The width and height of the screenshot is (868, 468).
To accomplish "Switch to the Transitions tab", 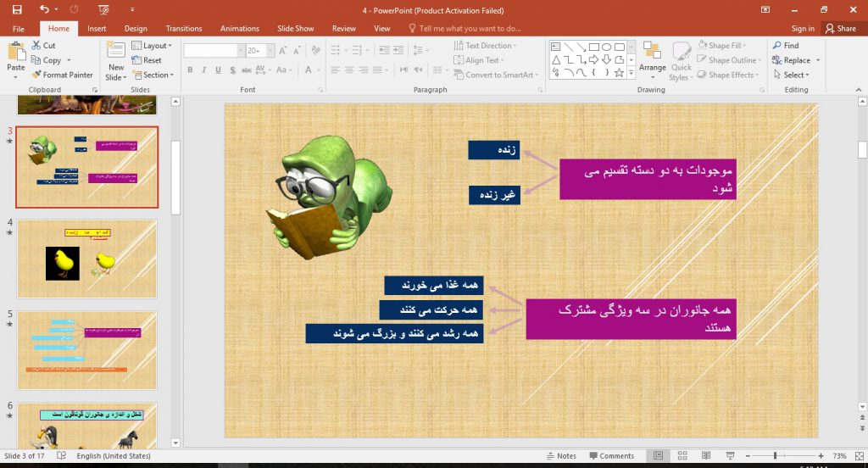I will pyautogui.click(x=184, y=28).
